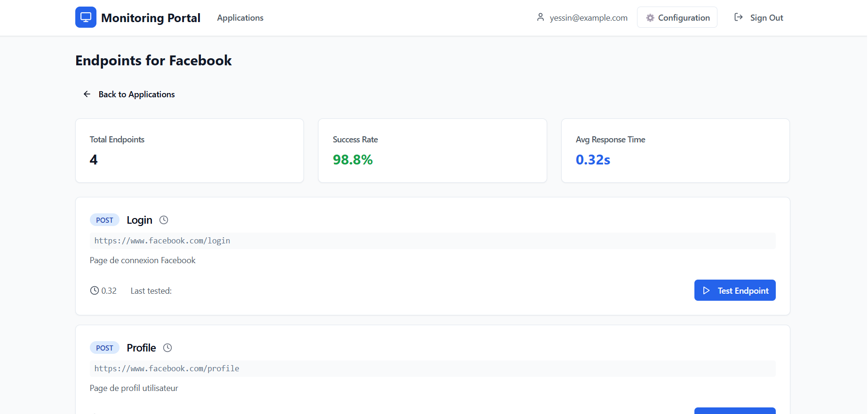Viewport: 868px width, 414px height.
Task: Click the user profile icon beside email
Action: [541, 17]
